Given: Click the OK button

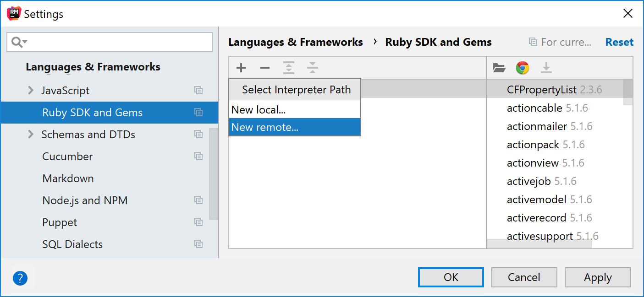Looking at the screenshot, I should [x=451, y=277].
